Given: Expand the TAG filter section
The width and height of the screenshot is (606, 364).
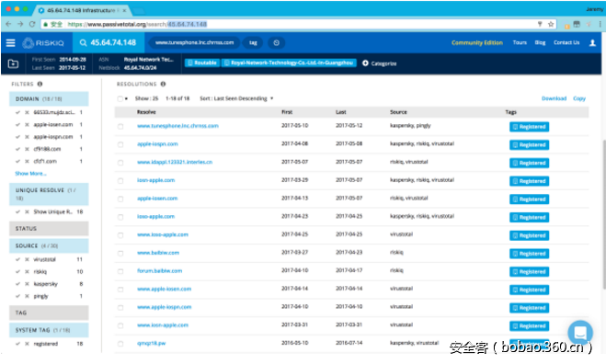Looking at the screenshot, I should coord(49,313).
